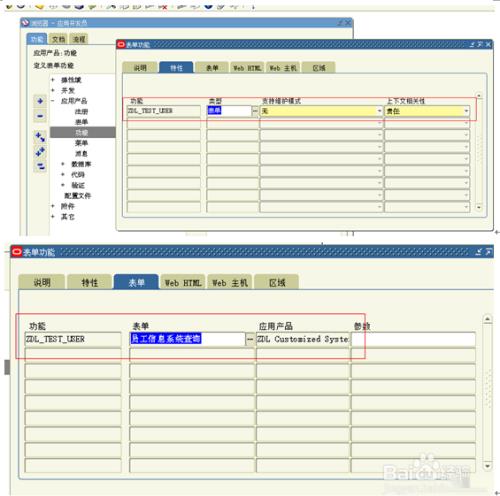
Task: Expand the 并发 tree node
Action: (x=53, y=90)
